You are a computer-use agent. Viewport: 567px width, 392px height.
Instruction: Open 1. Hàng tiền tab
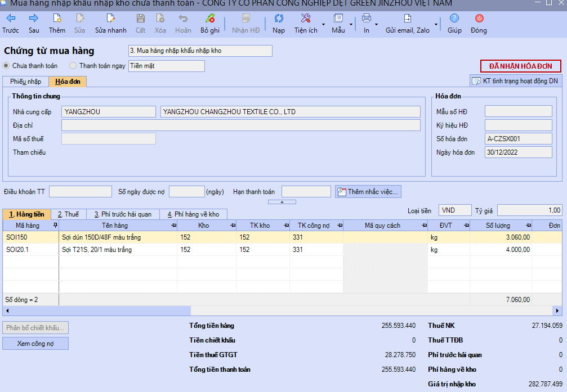pyautogui.click(x=27, y=214)
